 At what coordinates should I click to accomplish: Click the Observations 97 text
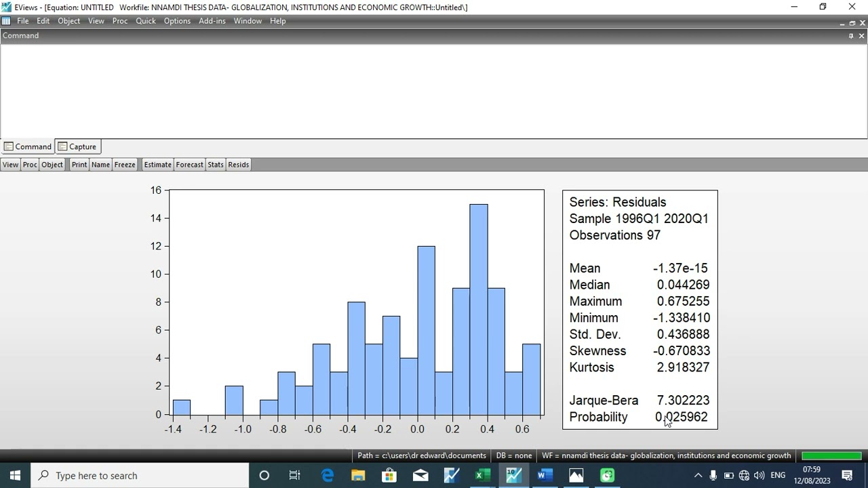(x=614, y=235)
